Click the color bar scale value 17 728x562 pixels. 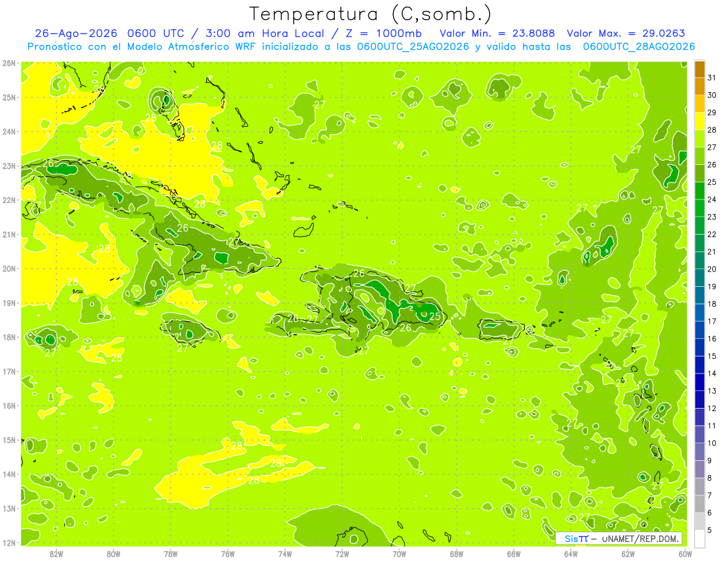712,321
